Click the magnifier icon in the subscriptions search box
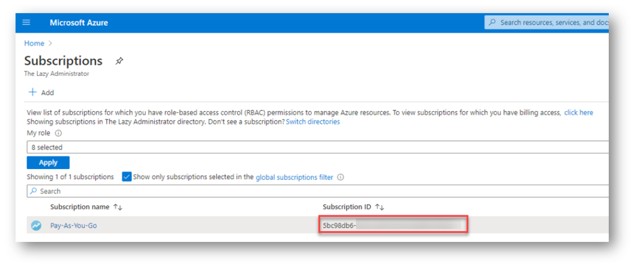644x267 pixels. pos(34,191)
